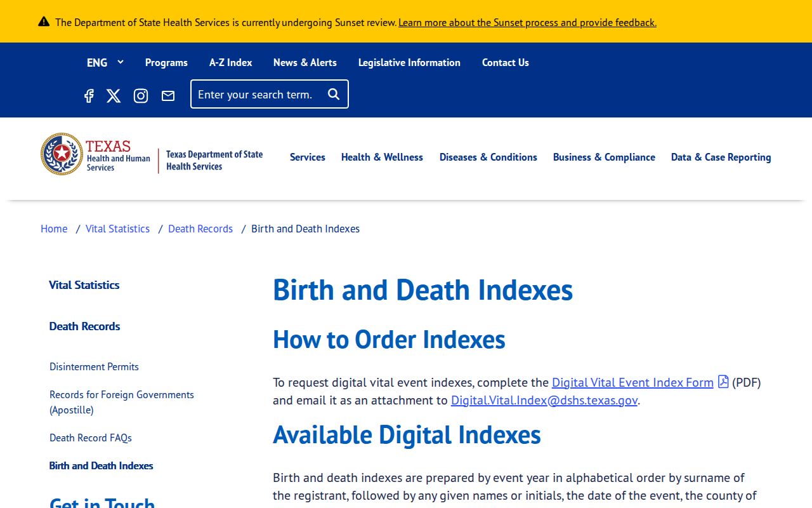Click the Texas Health and Human Services logo
The width and height of the screenshot is (812, 508).
click(96, 154)
